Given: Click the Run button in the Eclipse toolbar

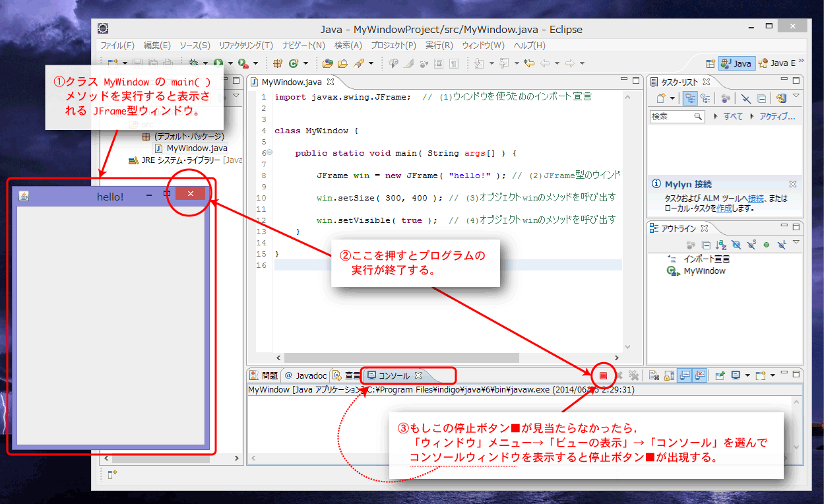Looking at the screenshot, I should point(217,63).
